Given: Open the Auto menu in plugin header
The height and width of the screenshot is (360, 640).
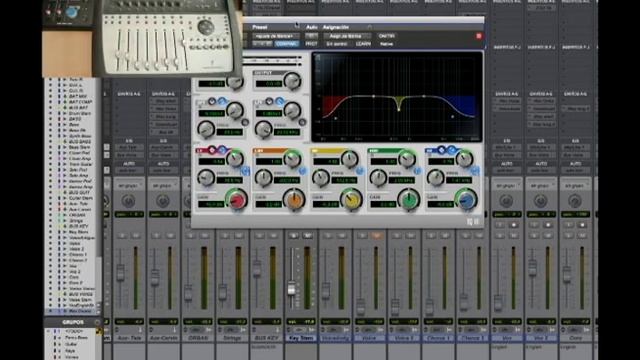Looking at the screenshot, I should coord(311,27).
